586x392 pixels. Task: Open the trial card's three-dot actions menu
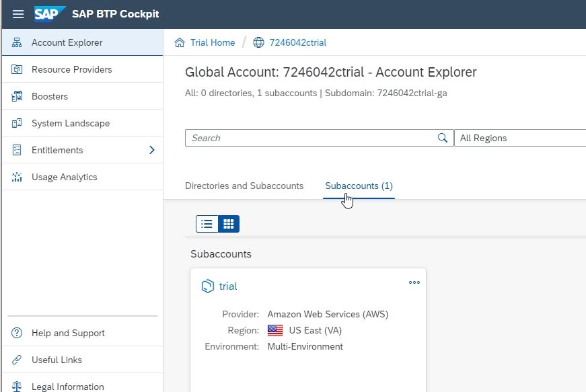414,282
